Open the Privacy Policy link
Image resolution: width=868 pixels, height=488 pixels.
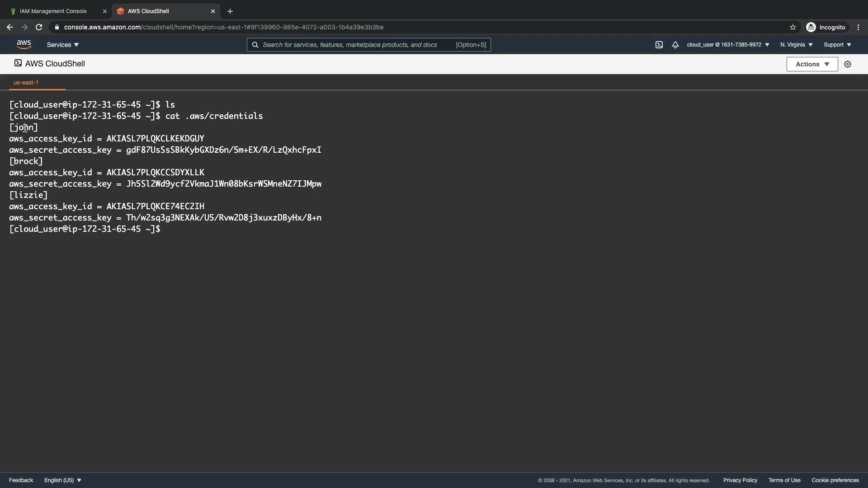point(740,480)
